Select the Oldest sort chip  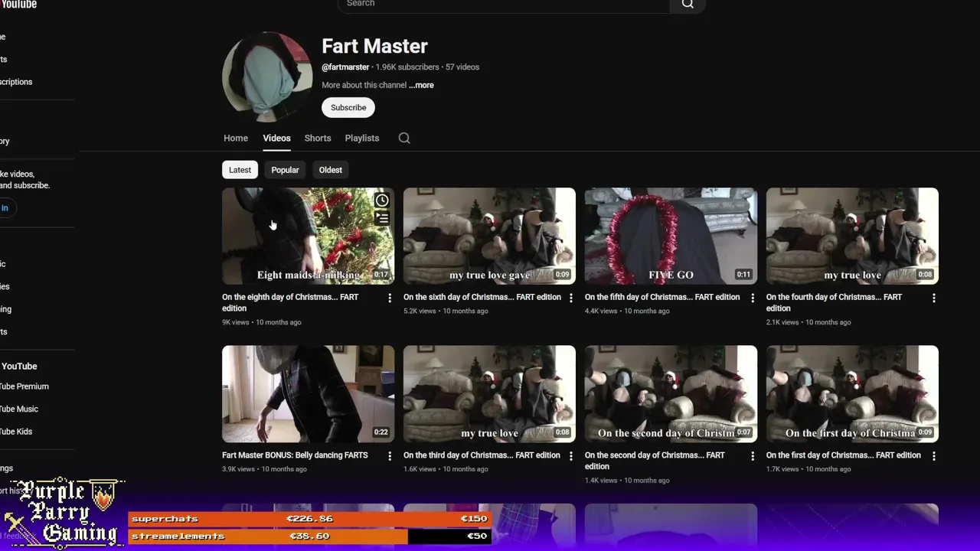pos(331,170)
